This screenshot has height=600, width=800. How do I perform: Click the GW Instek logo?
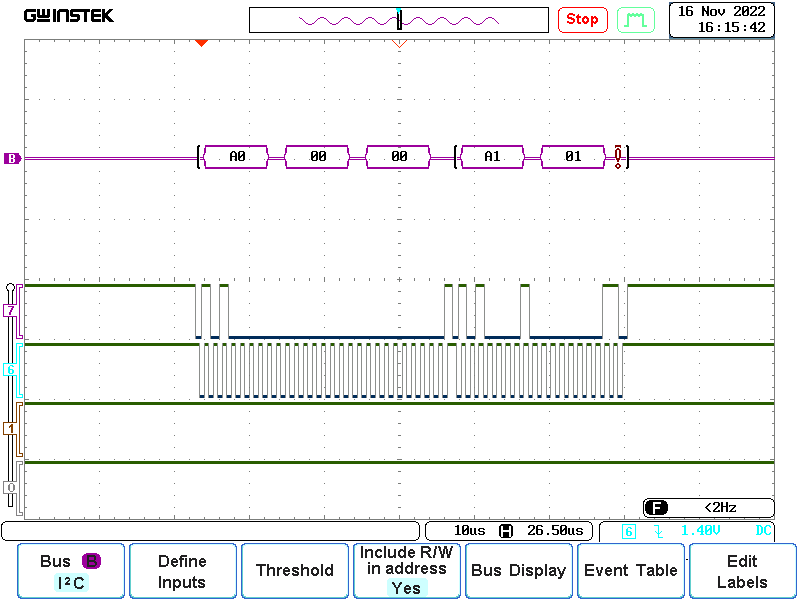pyautogui.click(x=69, y=16)
